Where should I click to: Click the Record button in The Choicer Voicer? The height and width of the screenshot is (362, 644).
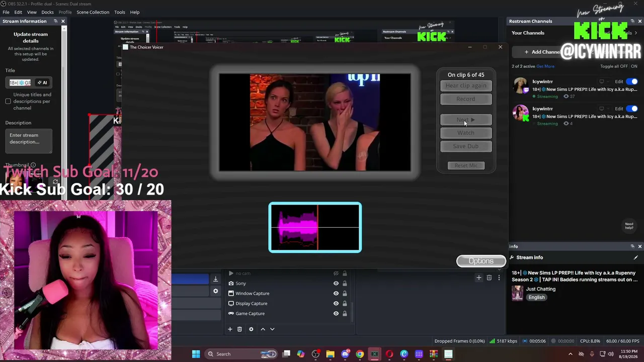466,99
